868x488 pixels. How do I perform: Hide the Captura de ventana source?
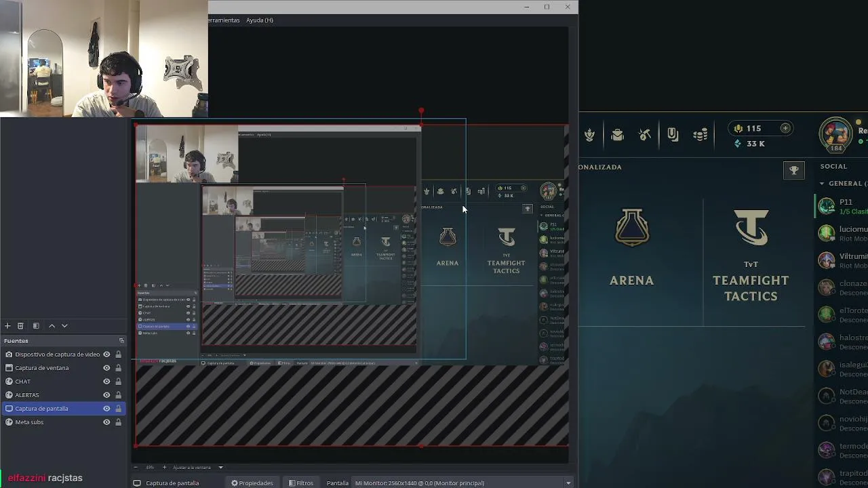(x=106, y=368)
